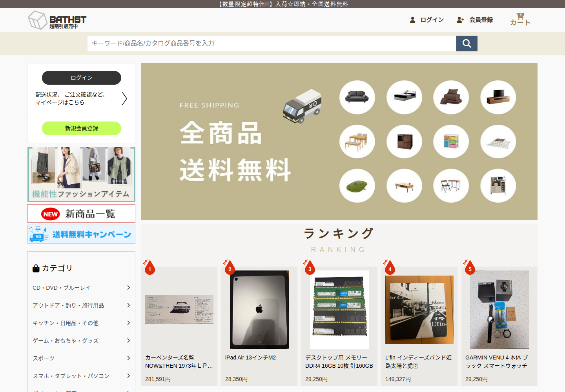This screenshot has width=565, height=392.
Task: Select the mattress pad circle icon
Action: tap(498, 142)
